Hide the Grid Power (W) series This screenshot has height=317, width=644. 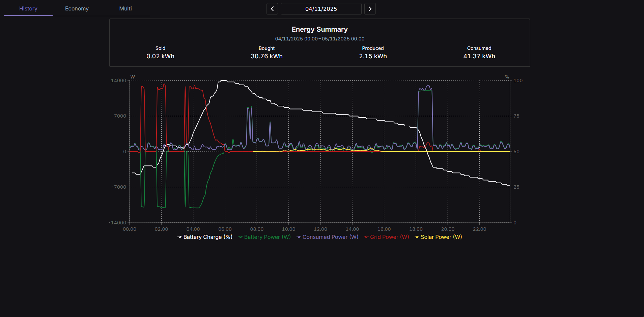tap(389, 237)
